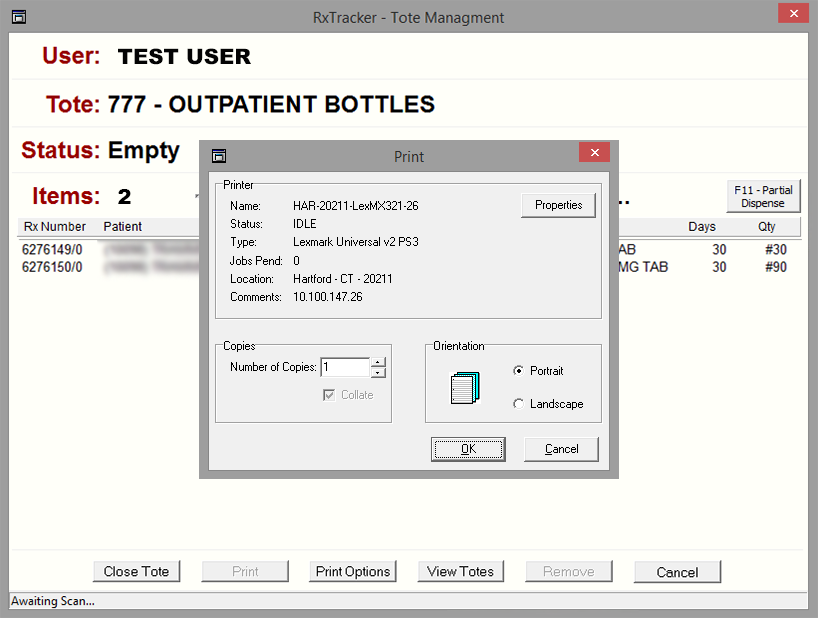Click the F11 - Partial Dispense button
Screen dimensions: 818x618
point(763,196)
